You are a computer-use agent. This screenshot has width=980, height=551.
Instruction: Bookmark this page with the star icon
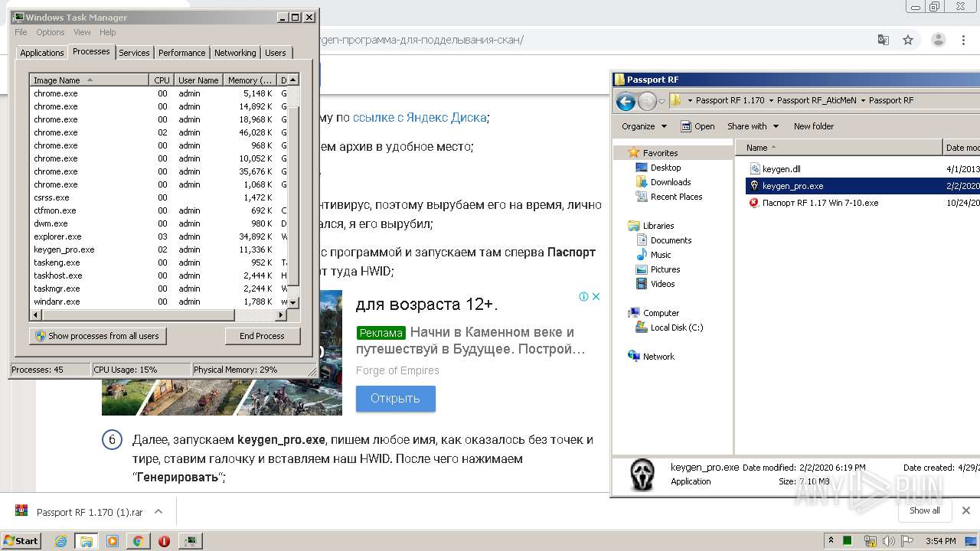coord(908,40)
